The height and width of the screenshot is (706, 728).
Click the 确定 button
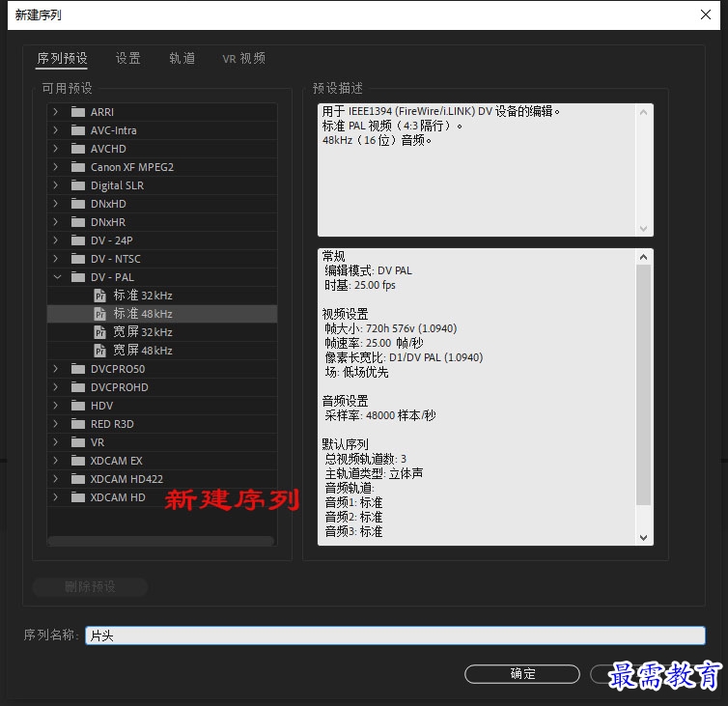(x=522, y=674)
